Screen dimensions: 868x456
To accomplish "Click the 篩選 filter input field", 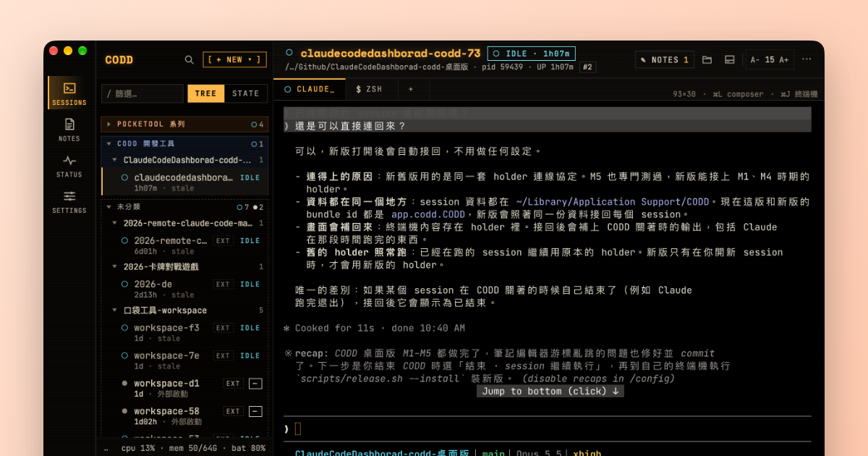I will tap(142, 93).
